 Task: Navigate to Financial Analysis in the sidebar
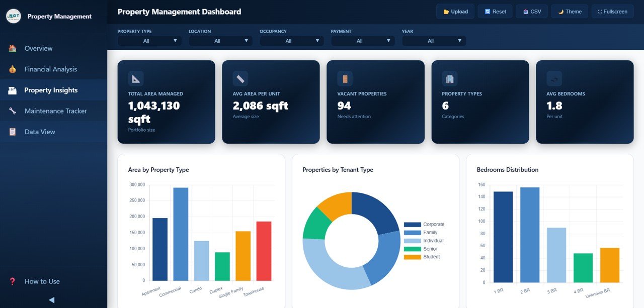(50, 69)
